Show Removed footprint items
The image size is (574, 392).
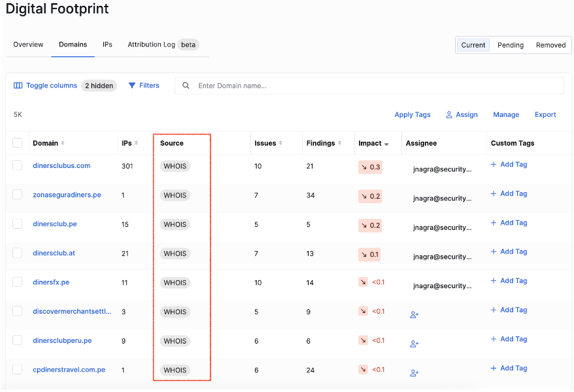[550, 45]
